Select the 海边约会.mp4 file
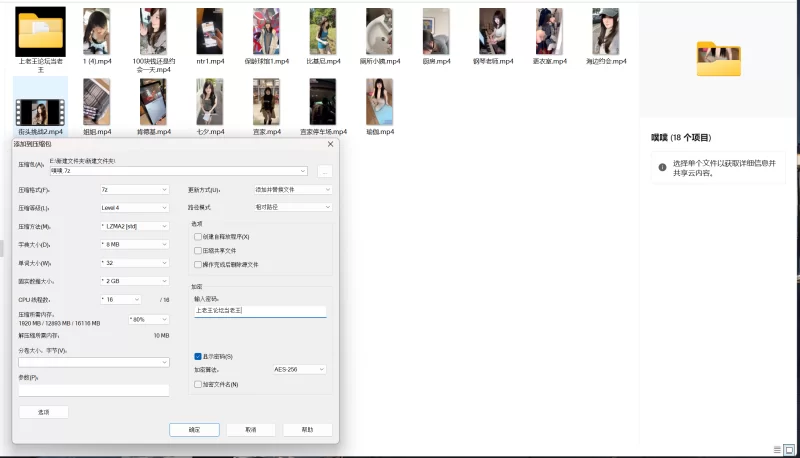The image size is (800, 458). click(x=606, y=32)
